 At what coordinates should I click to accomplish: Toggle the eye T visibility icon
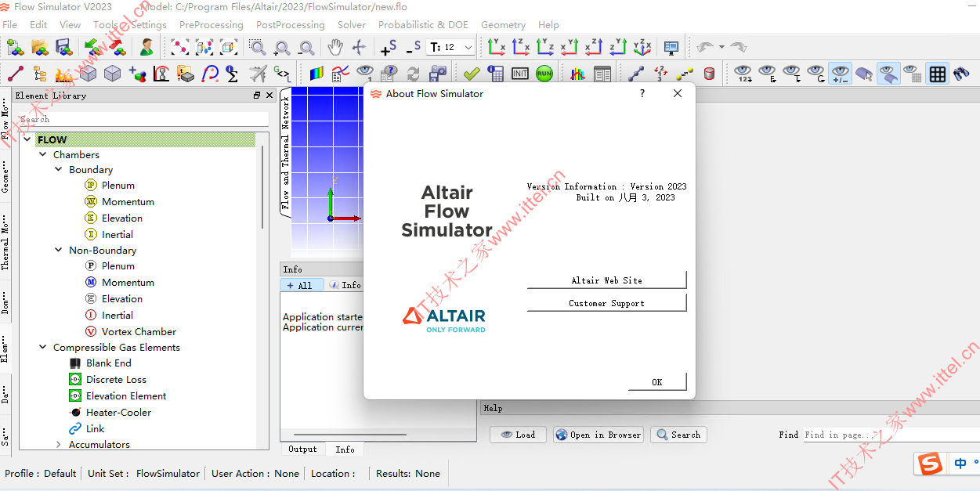click(x=792, y=74)
